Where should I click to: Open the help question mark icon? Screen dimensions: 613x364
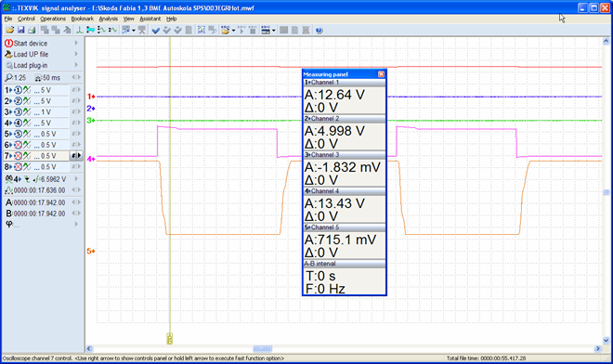[x=319, y=30]
